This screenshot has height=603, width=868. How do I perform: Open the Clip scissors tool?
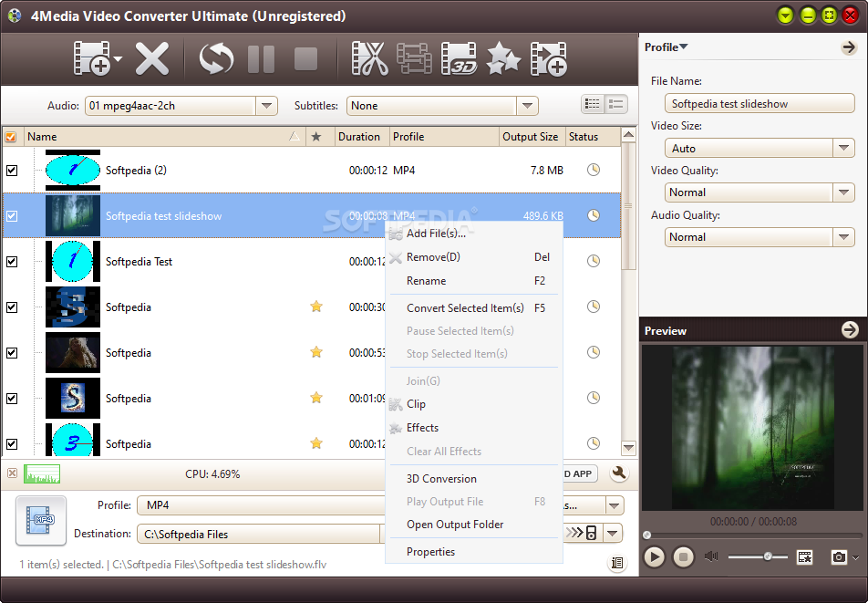(370, 58)
